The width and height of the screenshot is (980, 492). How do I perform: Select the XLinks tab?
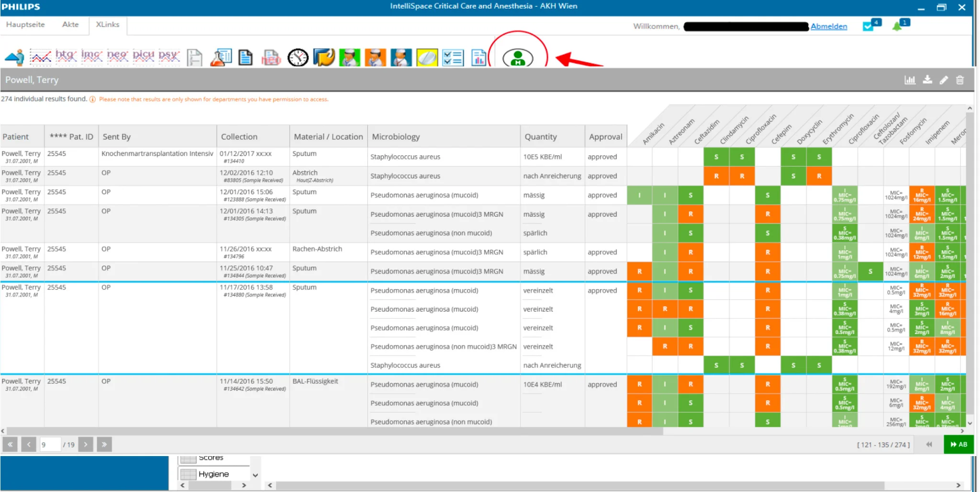tap(108, 24)
